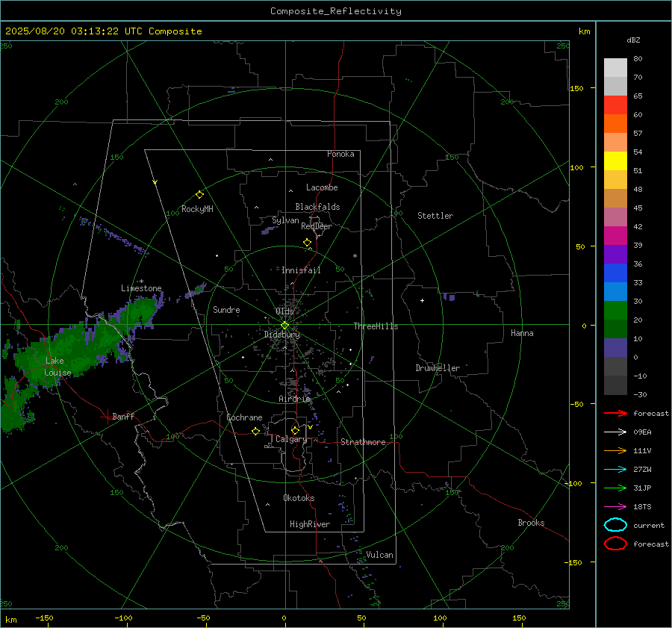Click the Sylvan label
The image size is (672, 628).
pos(285,220)
